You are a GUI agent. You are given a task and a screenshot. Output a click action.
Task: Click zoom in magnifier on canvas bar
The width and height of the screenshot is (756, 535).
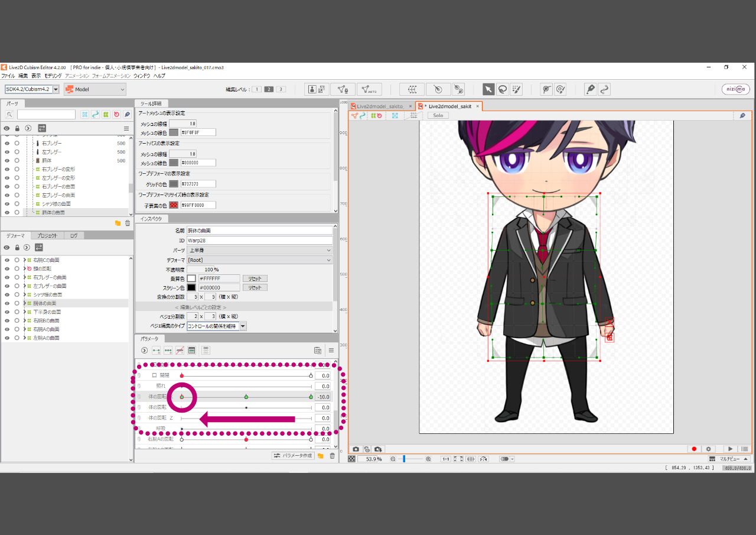coord(428,459)
